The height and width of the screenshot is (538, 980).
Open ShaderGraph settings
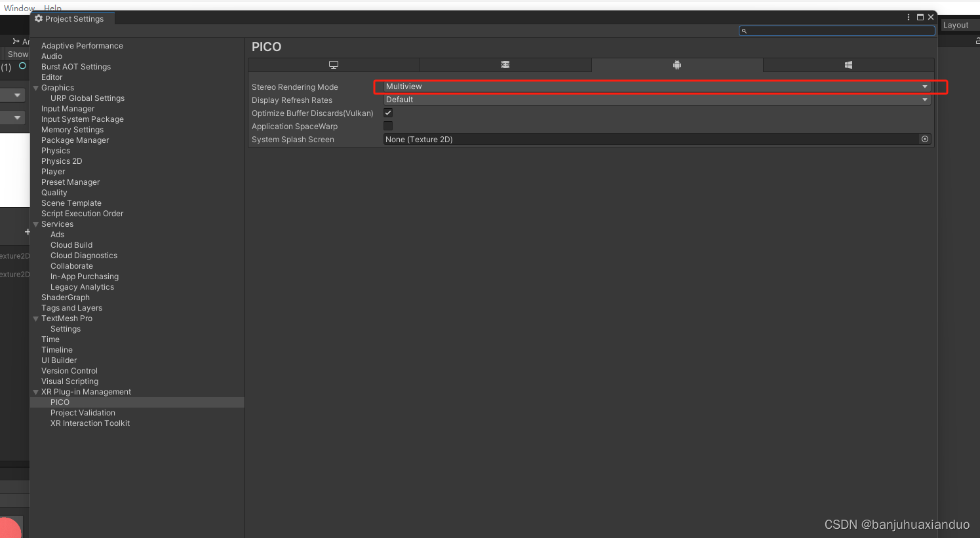66,298
